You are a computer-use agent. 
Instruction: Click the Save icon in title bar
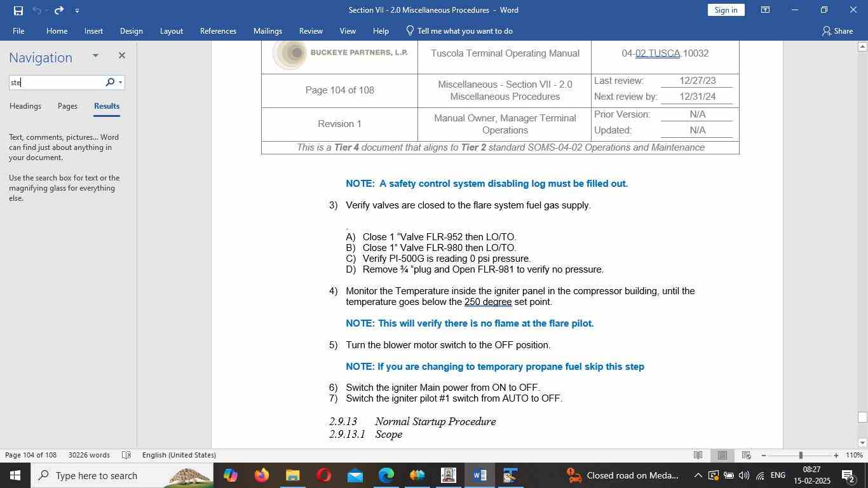[x=18, y=10]
